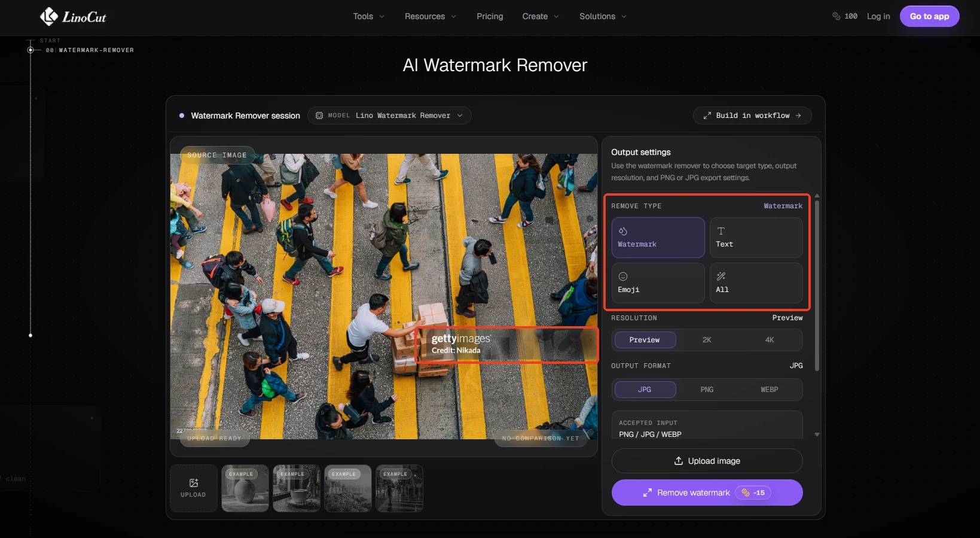Open the Resources menu
The height and width of the screenshot is (538, 980).
click(x=430, y=16)
